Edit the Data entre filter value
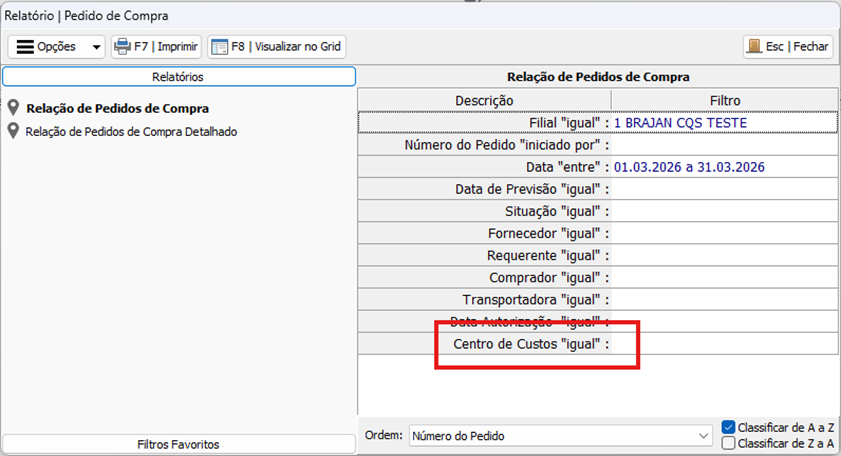This screenshot has height=456, width=841. tap(724, 167)
